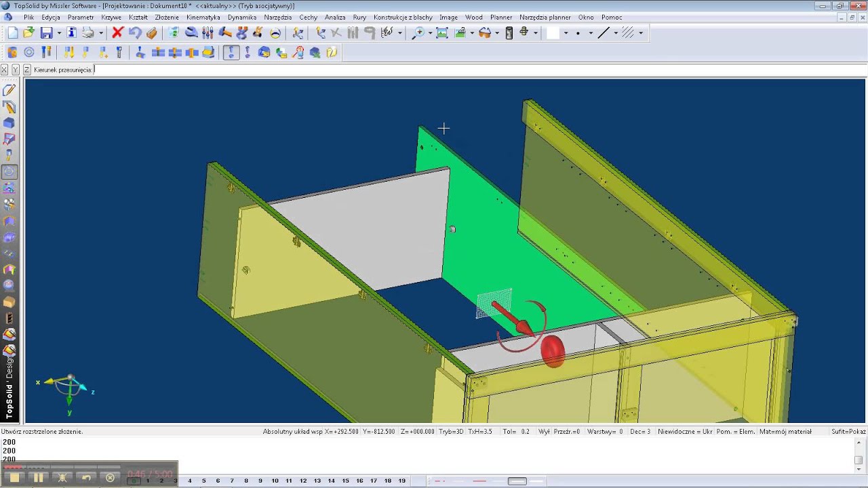This screenshot has height=488, width=868.
Task: Open the Wood menu
Action: 474,18
